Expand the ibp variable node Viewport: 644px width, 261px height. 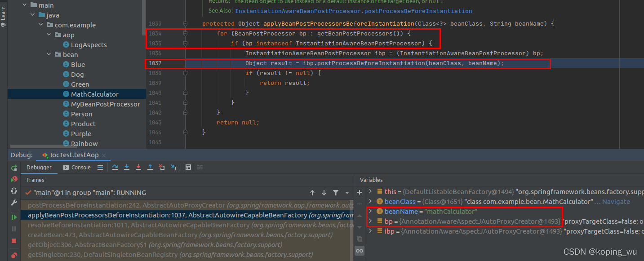[x=370, y=231]
